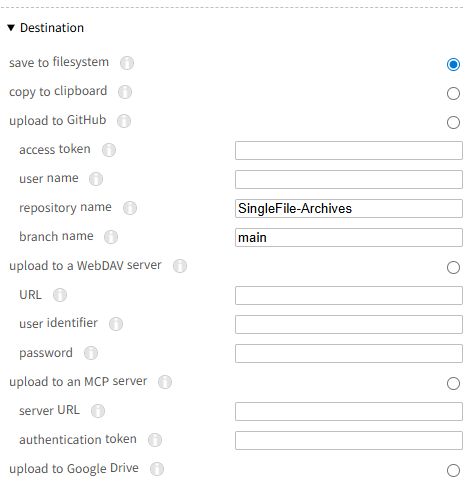Open help icon for save to filesystem
The height and width of the screenshot is (482, 471).
point(127,63)
